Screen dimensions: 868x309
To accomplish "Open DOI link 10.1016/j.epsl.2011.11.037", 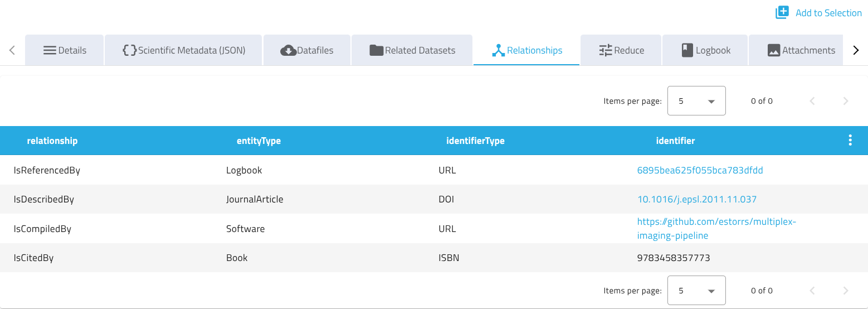I will point(697,199).
